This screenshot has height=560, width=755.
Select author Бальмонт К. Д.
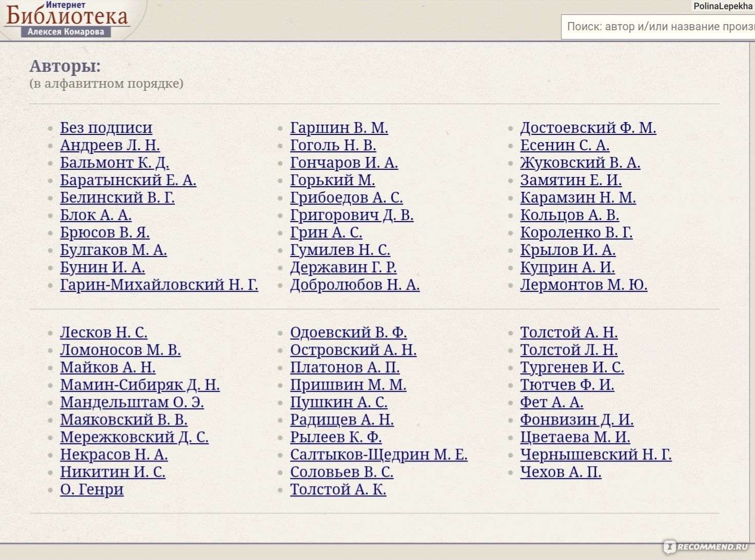coord(114,163)
